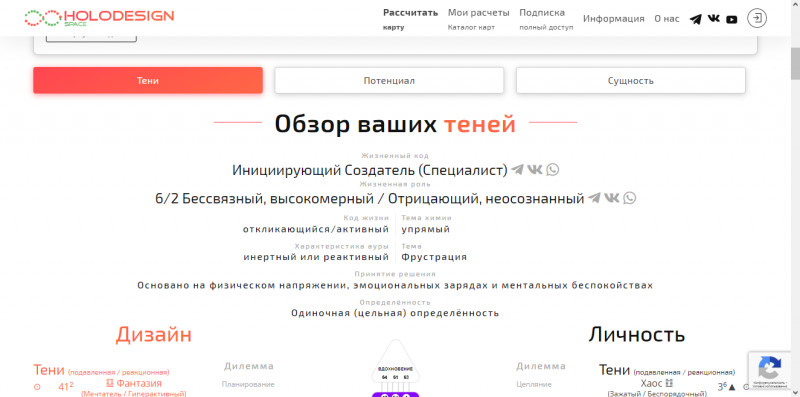Switch to the Сущность tab
This screenshot has height=397, width=800.
tap(631, 81)
